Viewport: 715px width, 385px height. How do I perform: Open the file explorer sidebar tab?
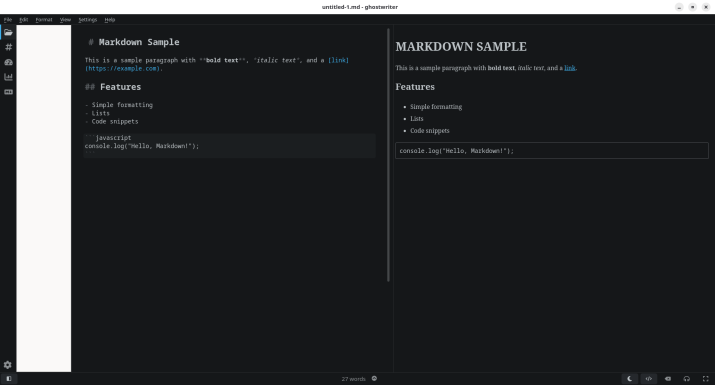(8, 32)
